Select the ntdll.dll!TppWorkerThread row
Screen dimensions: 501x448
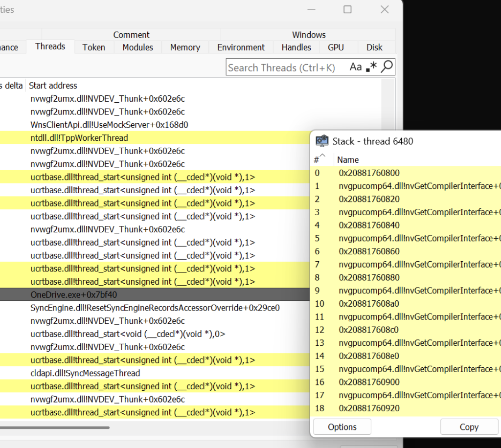(x=79, y=138)
